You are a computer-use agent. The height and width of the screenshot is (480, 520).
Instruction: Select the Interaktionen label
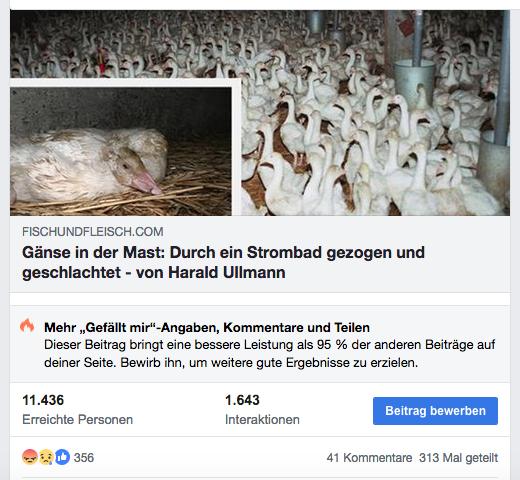coord(262,419)
